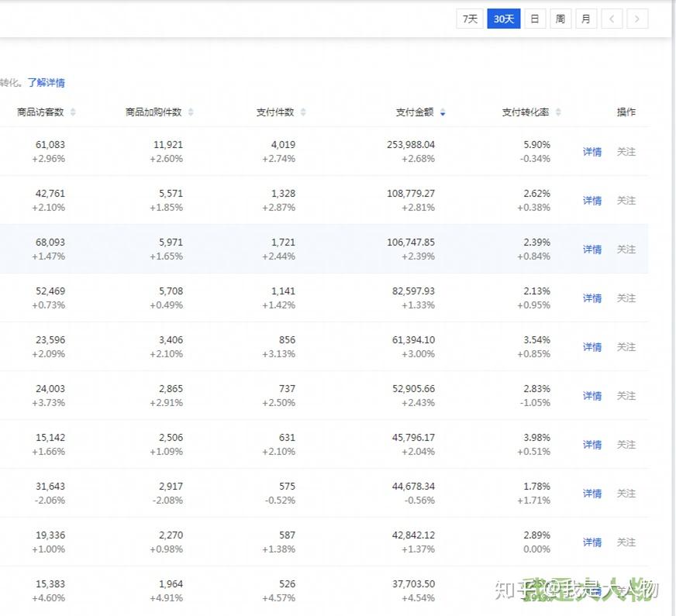Select conversion rate 3.98% cell
676x616 pixels.
click(x=536, y=437)
